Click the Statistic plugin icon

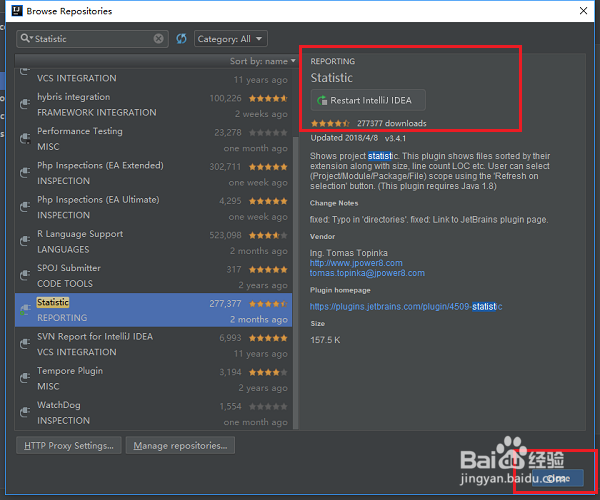click(25, 309)
